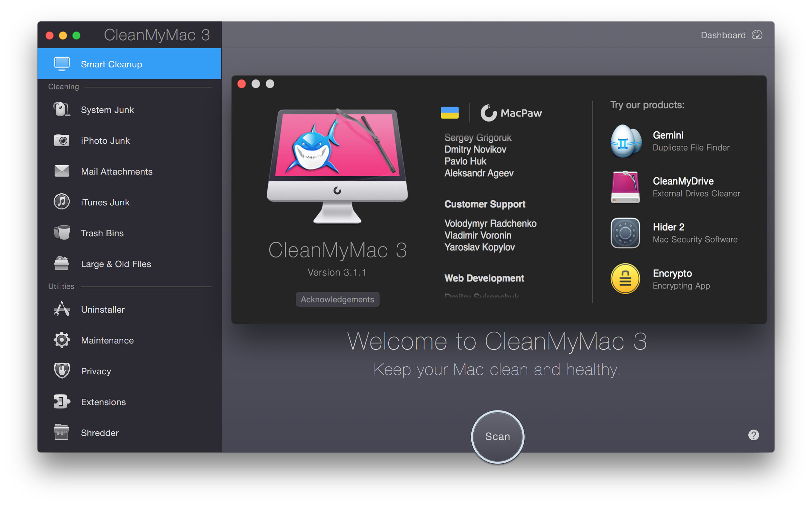Click the name Sergey Grigoruk
This screenshot has height=506, width=812.
478,137
